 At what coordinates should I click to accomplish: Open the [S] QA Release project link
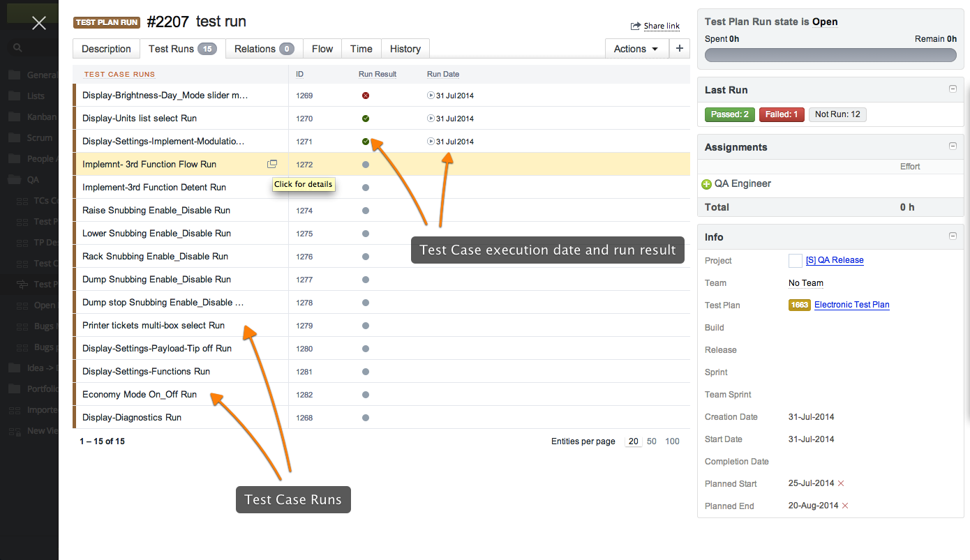point(835,260)
